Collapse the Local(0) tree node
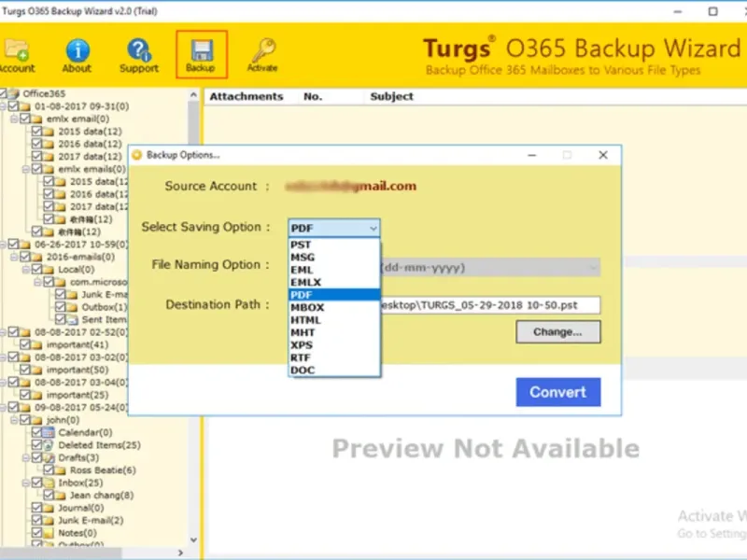This screenshot has height=560, width=747. [x=26, y=270]
